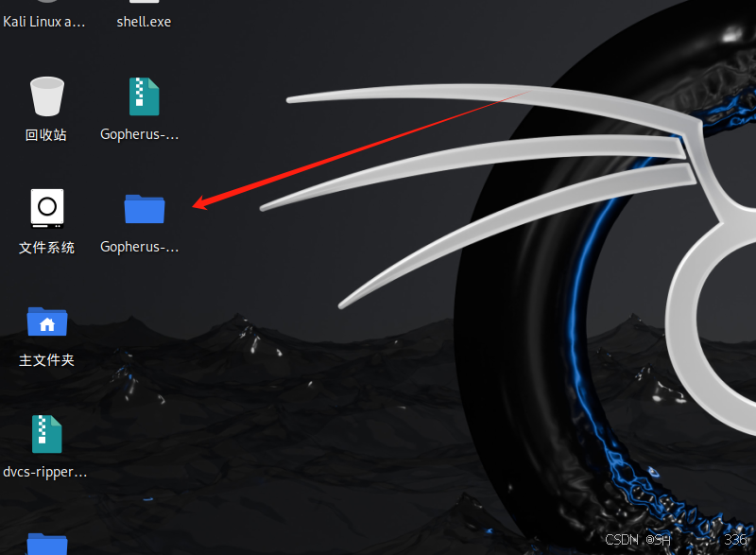Select the Home folder (主文件夹) icon
Screen dimensions: 756x555
[46, 321]
